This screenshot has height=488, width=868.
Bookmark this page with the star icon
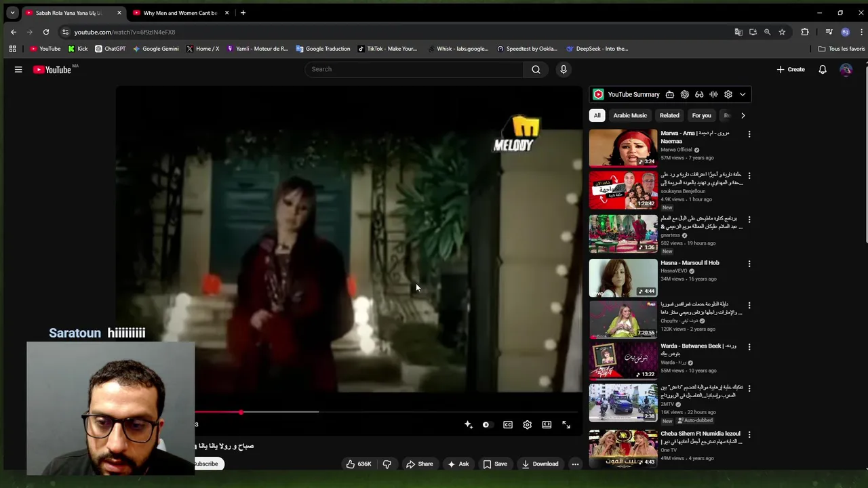(x=782, y=32)
